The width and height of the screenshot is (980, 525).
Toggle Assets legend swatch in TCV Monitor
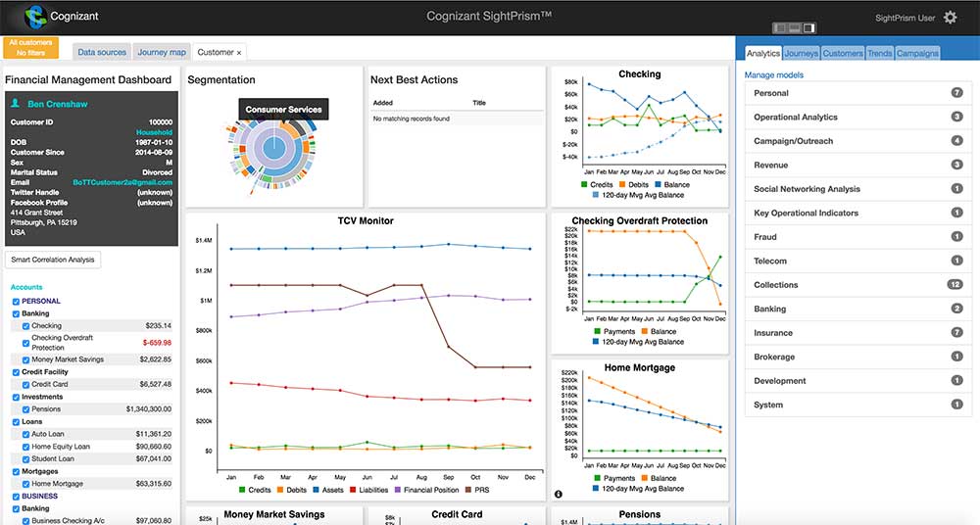316,490
